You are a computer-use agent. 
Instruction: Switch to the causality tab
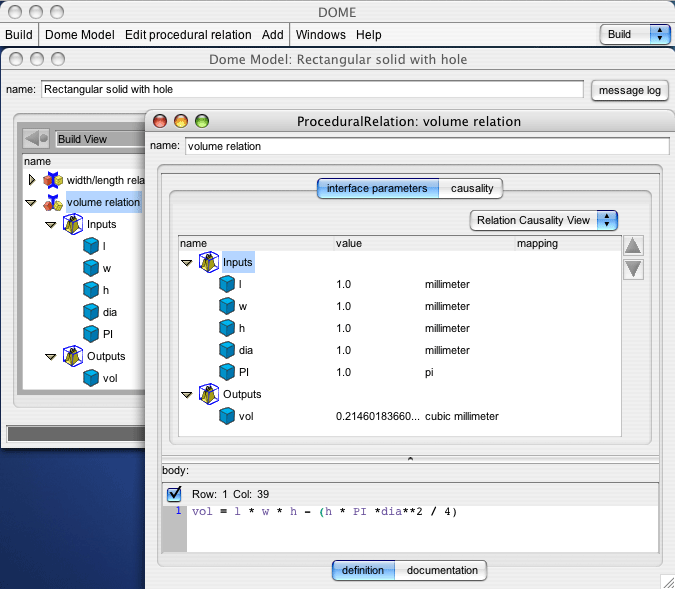(x=471, y=189)
